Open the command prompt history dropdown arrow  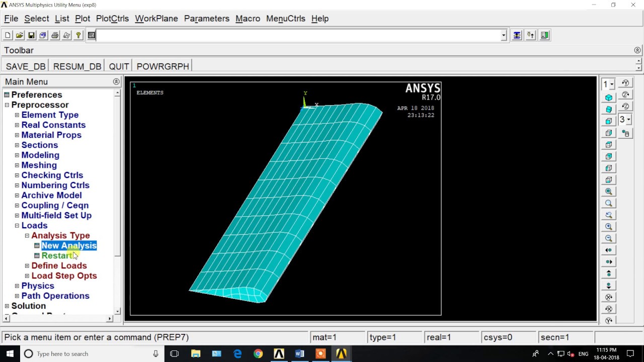click(504, 35)
